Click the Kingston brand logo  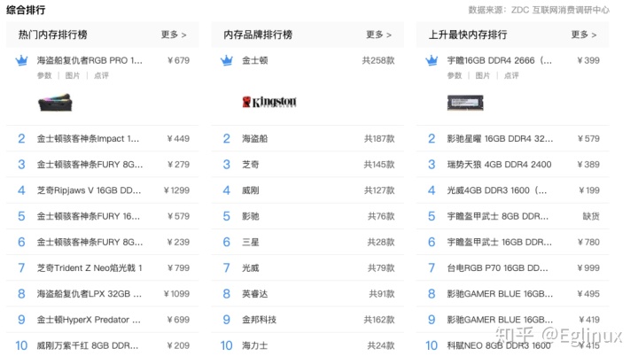click(x=269, y=102)
